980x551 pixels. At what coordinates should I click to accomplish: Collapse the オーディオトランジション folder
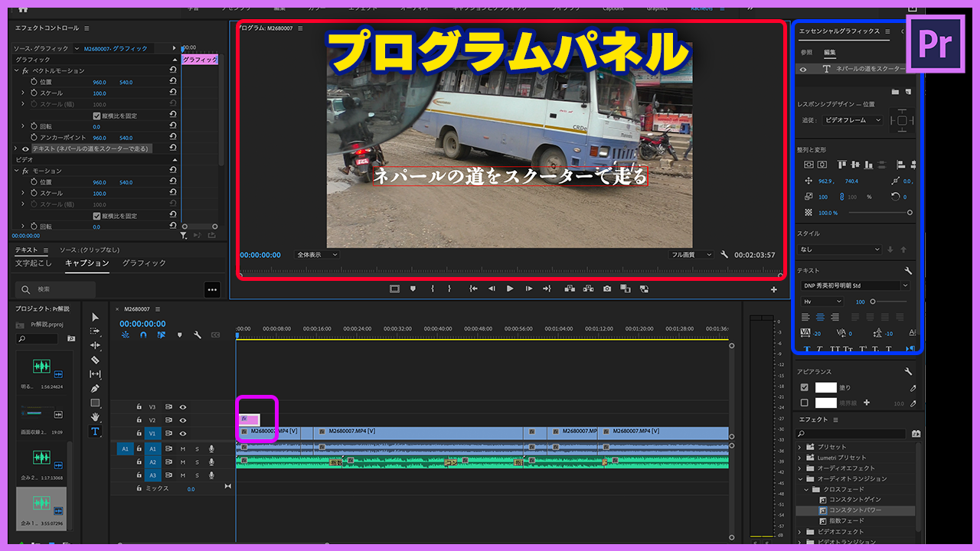[800, 479]
